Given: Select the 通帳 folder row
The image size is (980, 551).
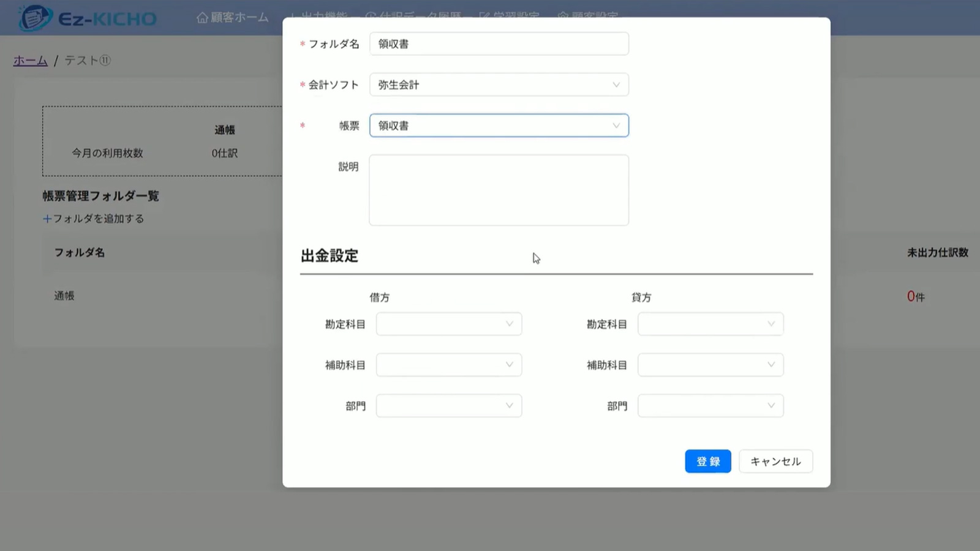Looking at the screenshot, I should tap(64, 296).
